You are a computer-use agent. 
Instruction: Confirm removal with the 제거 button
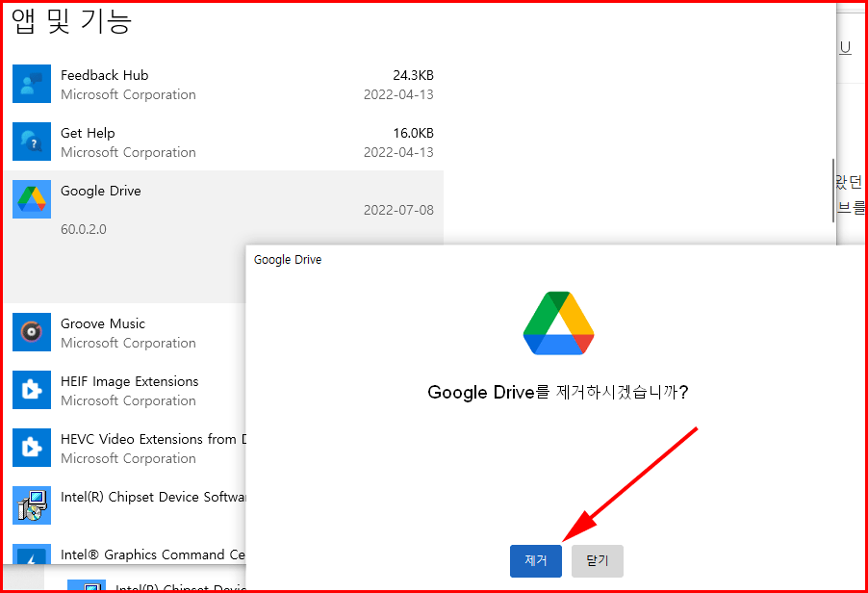[536, 561]
